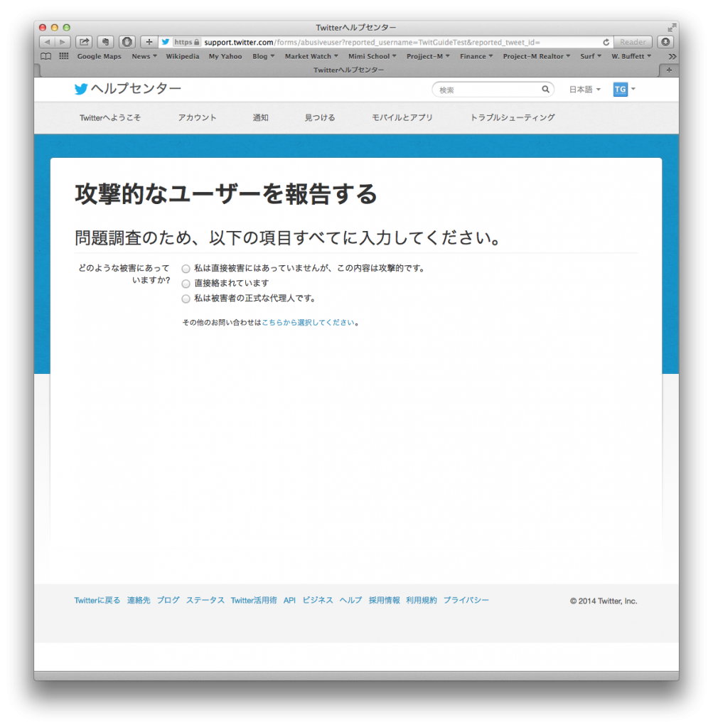Open the Finance bookmarks folder
Image resolution: width=713 pixels, height=728 pixels.
coord(476,56)
